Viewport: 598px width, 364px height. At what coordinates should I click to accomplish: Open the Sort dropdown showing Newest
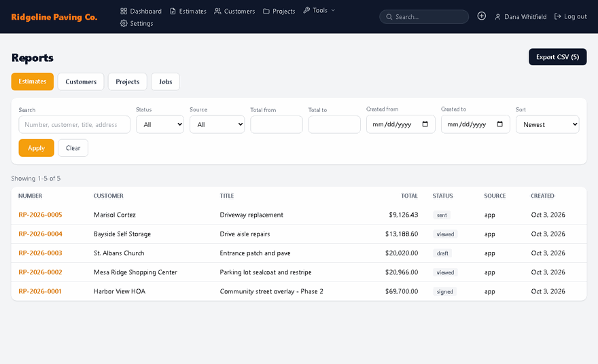(547, 125)
